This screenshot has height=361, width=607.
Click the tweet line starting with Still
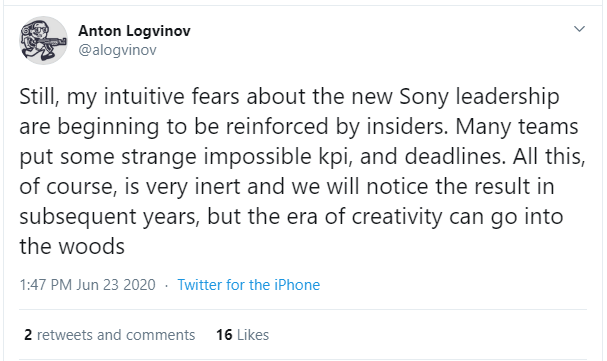289,97
